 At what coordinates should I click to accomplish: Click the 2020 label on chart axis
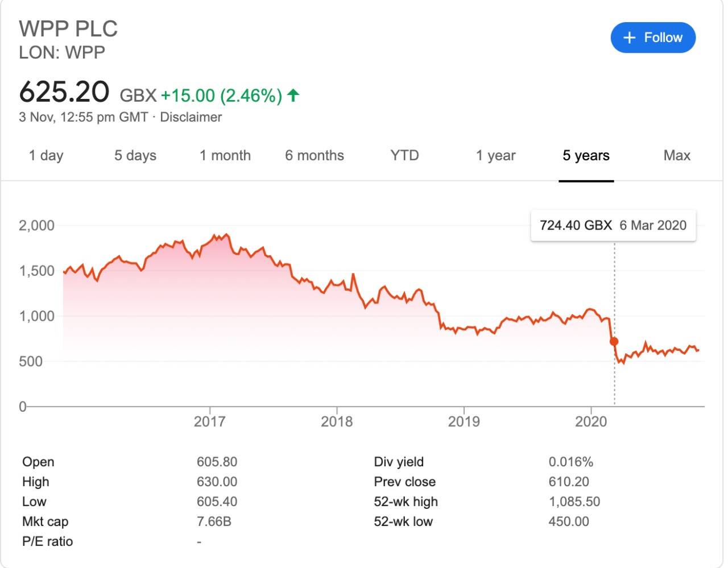pos(591,421)
